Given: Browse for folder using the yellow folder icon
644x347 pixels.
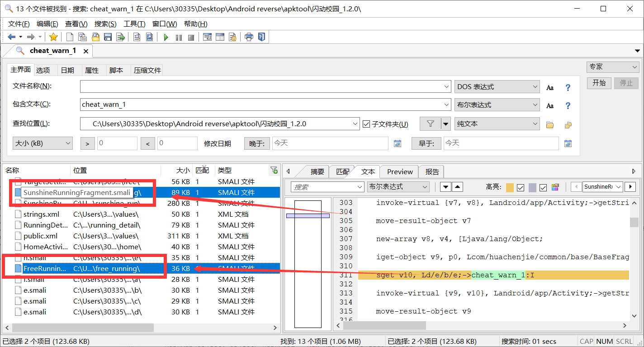Looking at the screenshot, I should point(550,124).
